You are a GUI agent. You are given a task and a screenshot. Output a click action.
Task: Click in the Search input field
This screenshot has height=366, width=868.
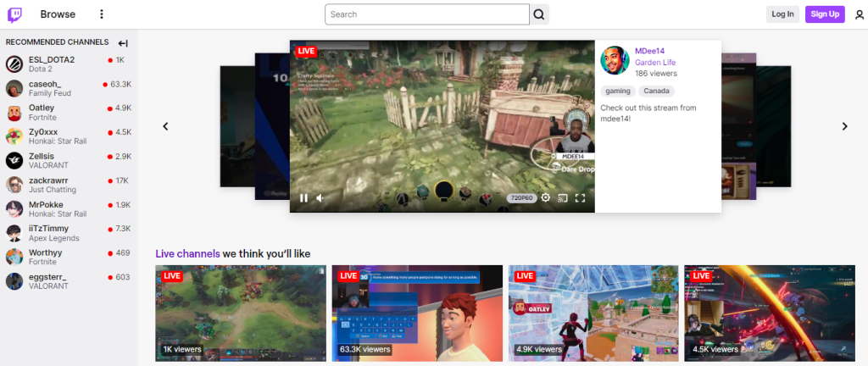pyautogui.click(x=427, y=14)
